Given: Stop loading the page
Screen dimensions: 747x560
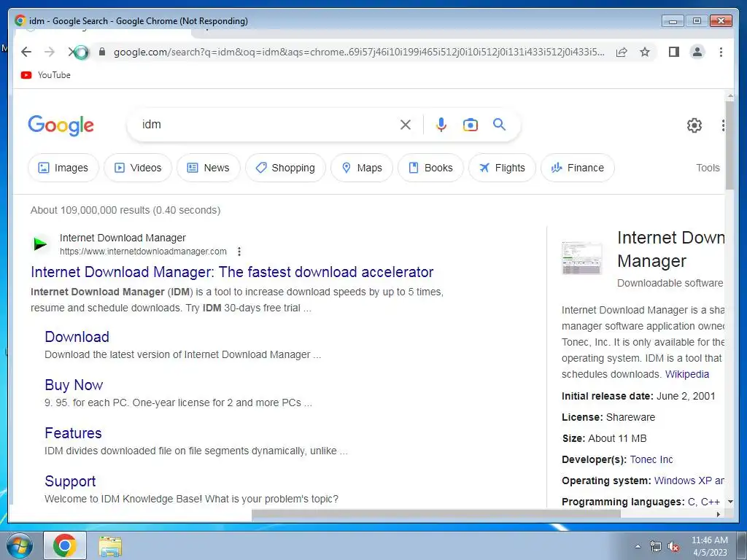Looking at the screenshot, I should [x=72, y=52].
